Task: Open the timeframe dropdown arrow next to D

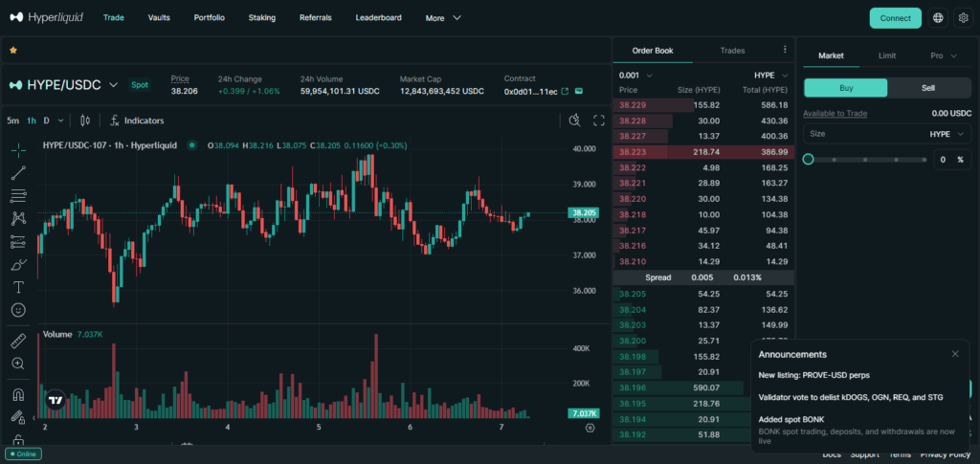Action: [x=60, y=121]
